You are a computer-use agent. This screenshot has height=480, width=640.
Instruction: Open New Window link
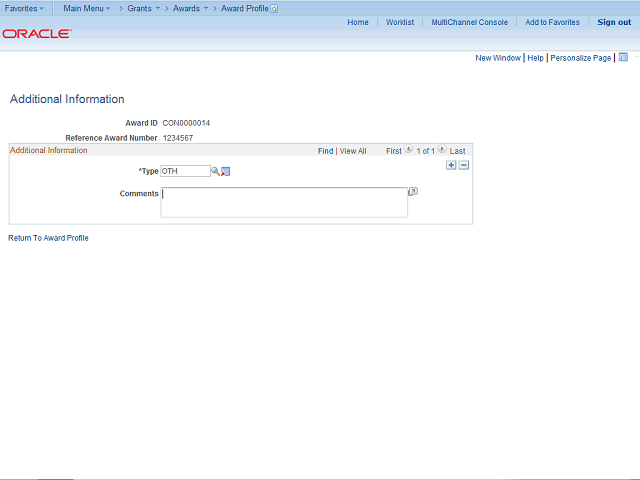(498, 58)
